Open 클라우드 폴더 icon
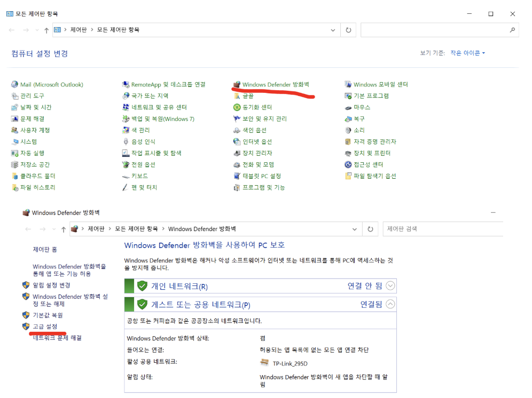 (33, 176)
